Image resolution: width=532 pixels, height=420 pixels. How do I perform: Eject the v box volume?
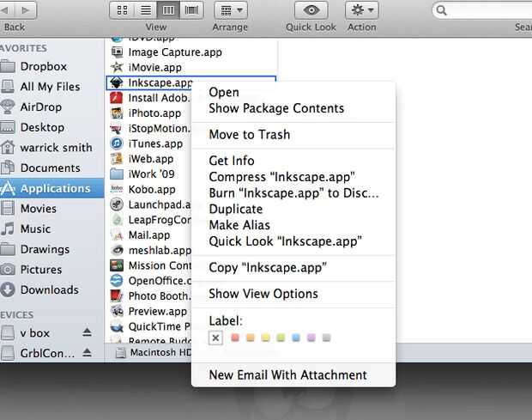(x=87, y=332)
